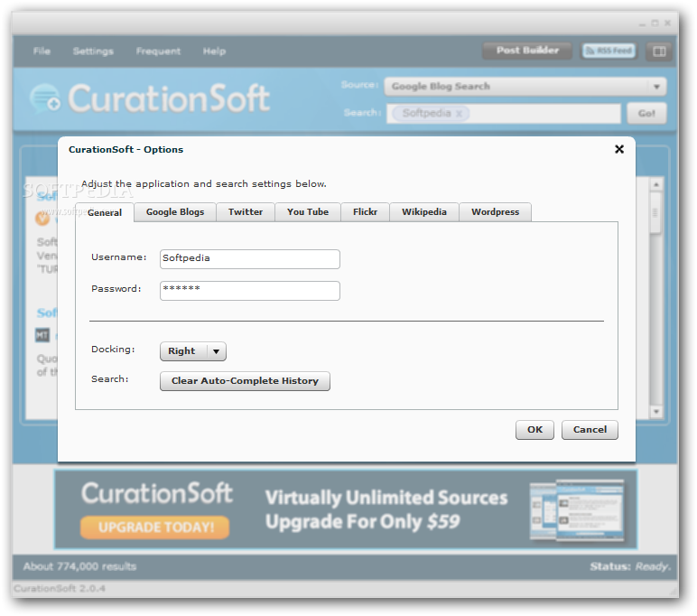Image resolution: width=697 pixels, height=616 pixels.
Task: Click "Virtually Unlimited Sources" banner text
Action: click(386, 498)
